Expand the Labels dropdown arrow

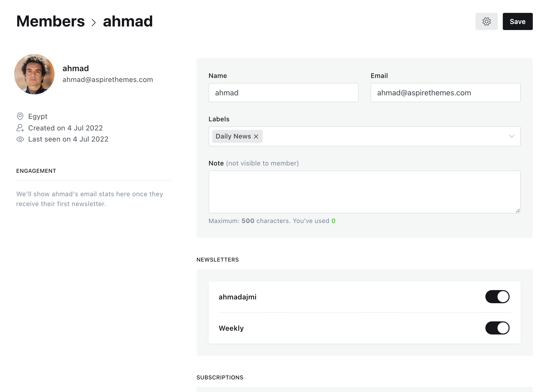(512, 136)
